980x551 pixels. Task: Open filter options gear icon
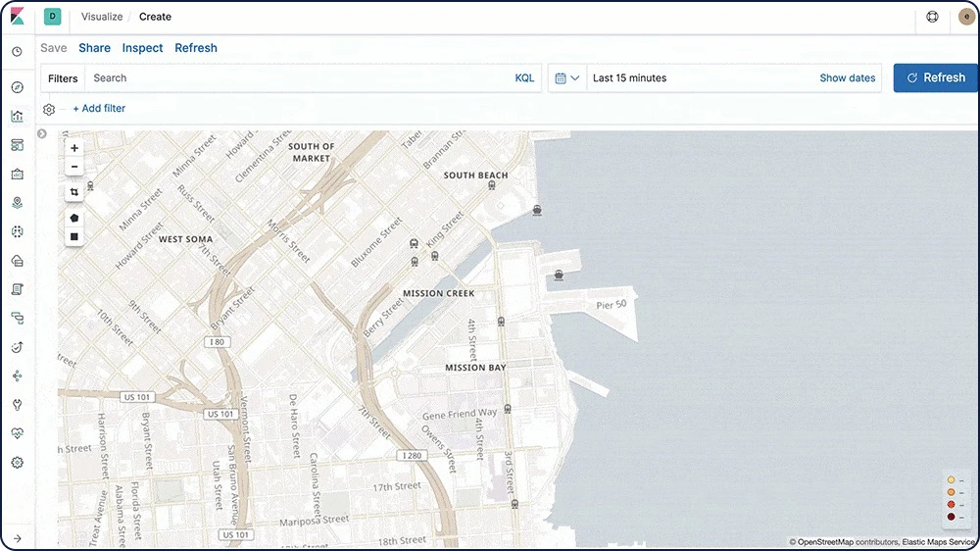pos(49,110)
